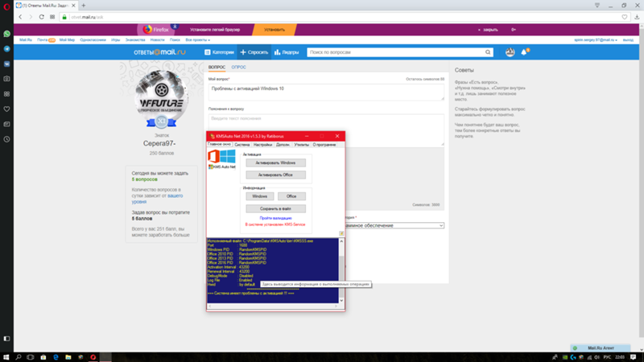644x362 pixels.
Task: Open File Explorer from taskbar
Action: [x=68, y=357]
